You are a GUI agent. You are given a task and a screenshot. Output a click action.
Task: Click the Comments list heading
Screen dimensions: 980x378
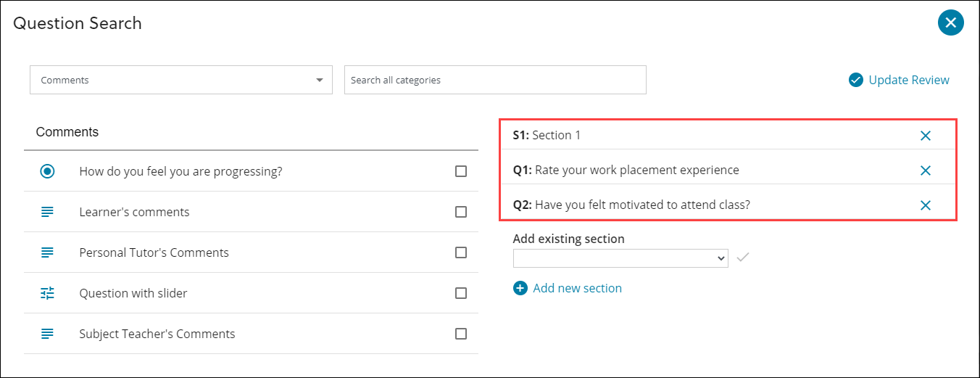tap(67, 132)
